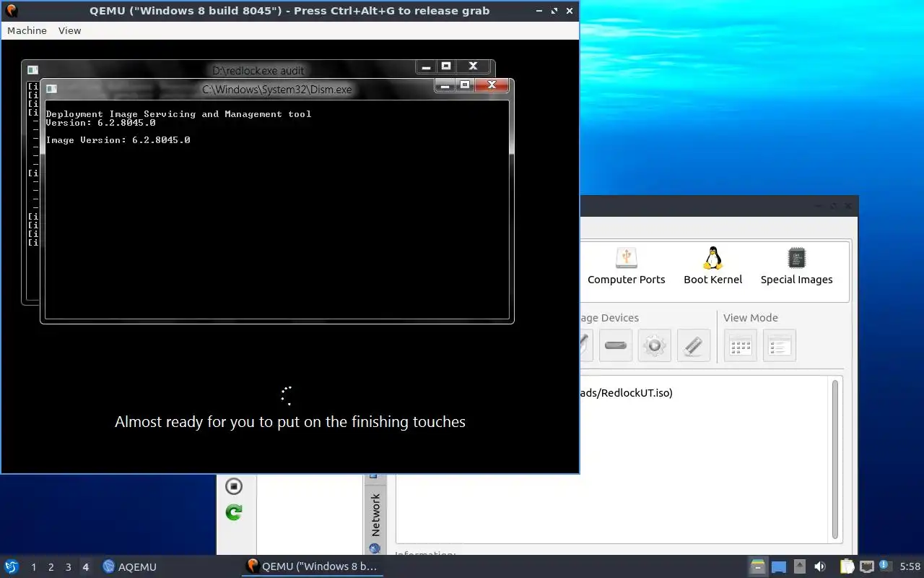924x578 pixels.
Task: Switch to workspace 4
Action: (x=85, y=567)
